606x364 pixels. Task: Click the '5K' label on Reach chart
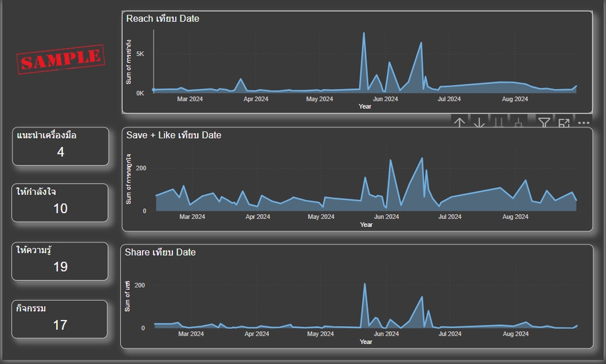pyautogui.click(x=140, y=54)
